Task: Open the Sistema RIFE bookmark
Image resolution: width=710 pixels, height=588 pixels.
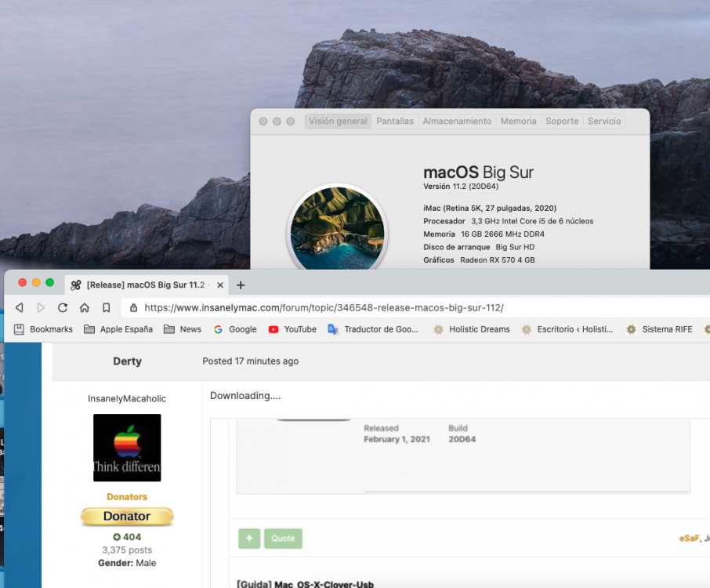Action: (x=659, y=329)
